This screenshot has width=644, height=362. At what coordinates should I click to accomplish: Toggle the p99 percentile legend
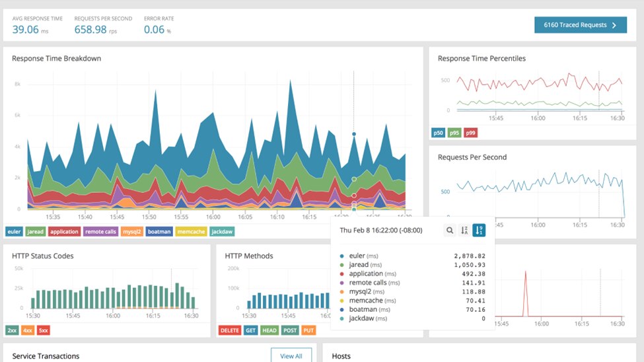470,133
